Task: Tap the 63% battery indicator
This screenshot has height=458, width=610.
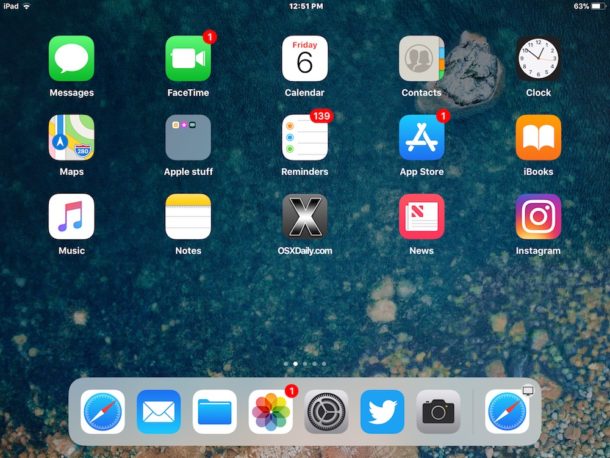Action: [x=588, y=6]
